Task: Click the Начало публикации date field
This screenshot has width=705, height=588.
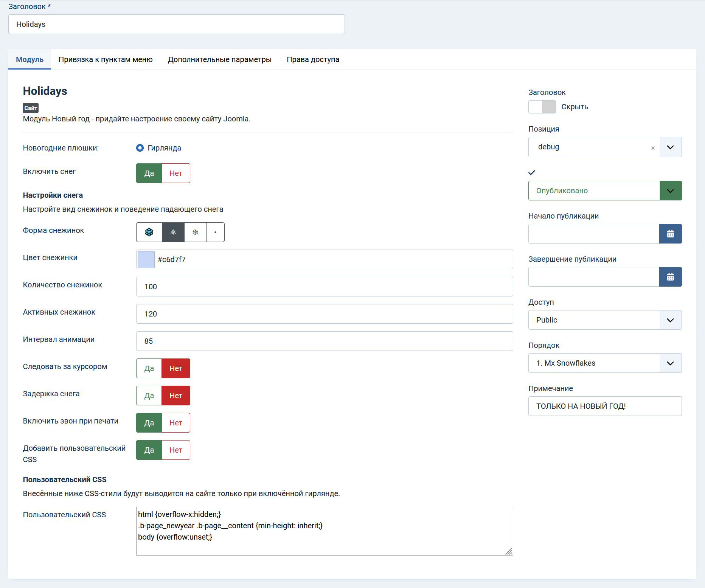Action: point(594,234)
